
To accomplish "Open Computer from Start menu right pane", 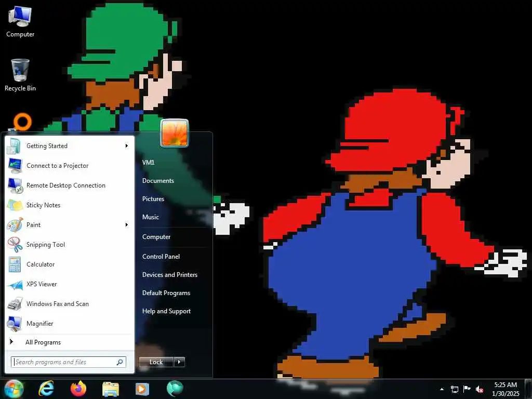I will point(156,237).
